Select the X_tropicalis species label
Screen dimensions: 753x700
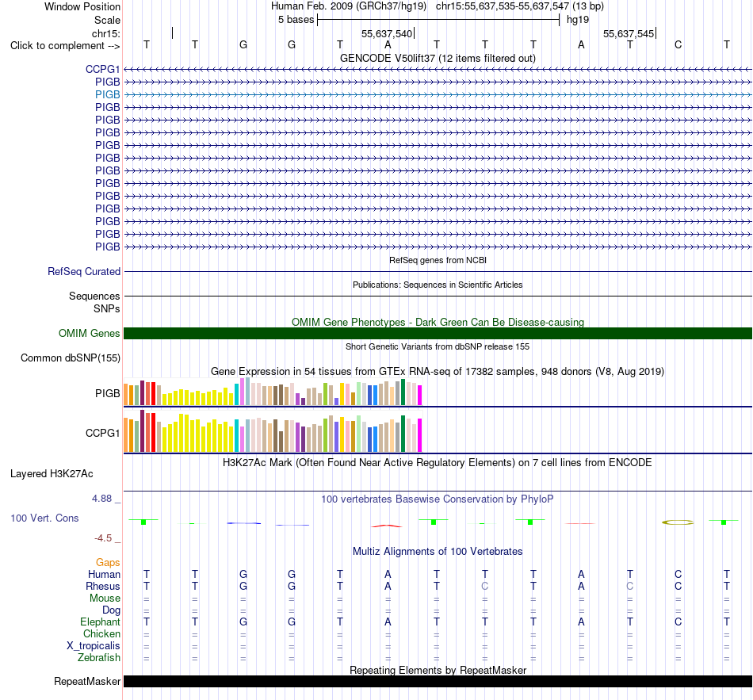click(94, 646)
